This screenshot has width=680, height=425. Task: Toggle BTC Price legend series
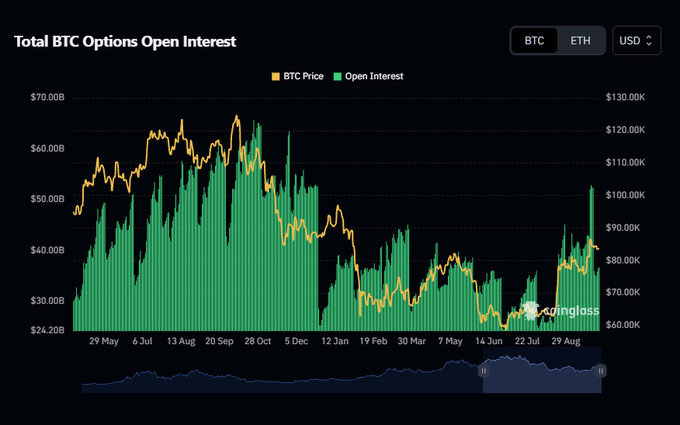tap(298, 76)
